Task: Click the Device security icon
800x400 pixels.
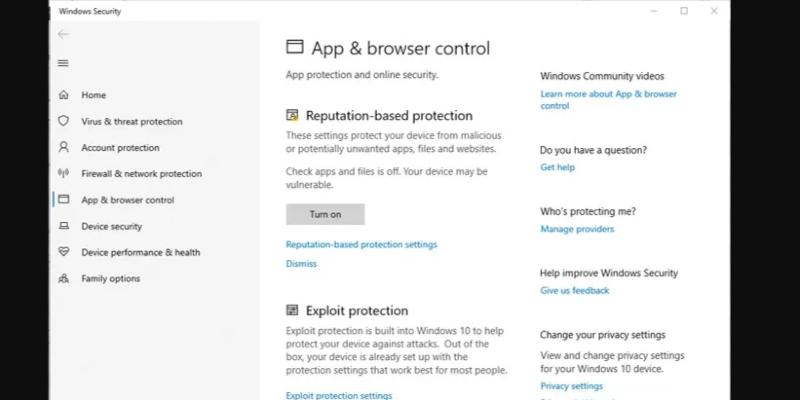Action: click(63, 226)
